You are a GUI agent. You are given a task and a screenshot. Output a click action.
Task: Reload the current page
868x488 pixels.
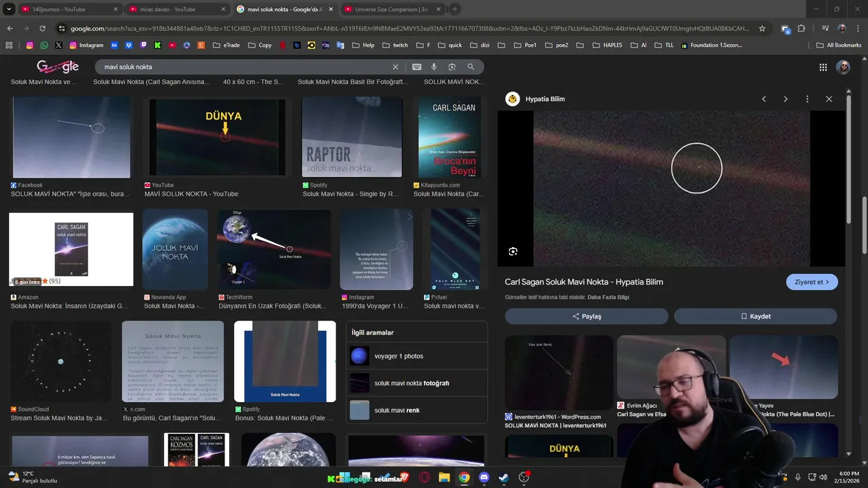[42, 28]
